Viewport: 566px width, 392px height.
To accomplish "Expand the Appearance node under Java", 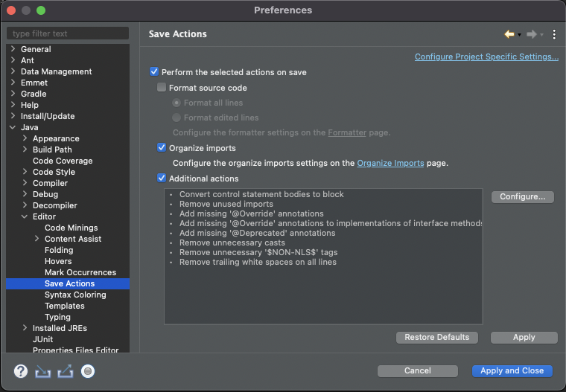I will (x=25, y=138).
